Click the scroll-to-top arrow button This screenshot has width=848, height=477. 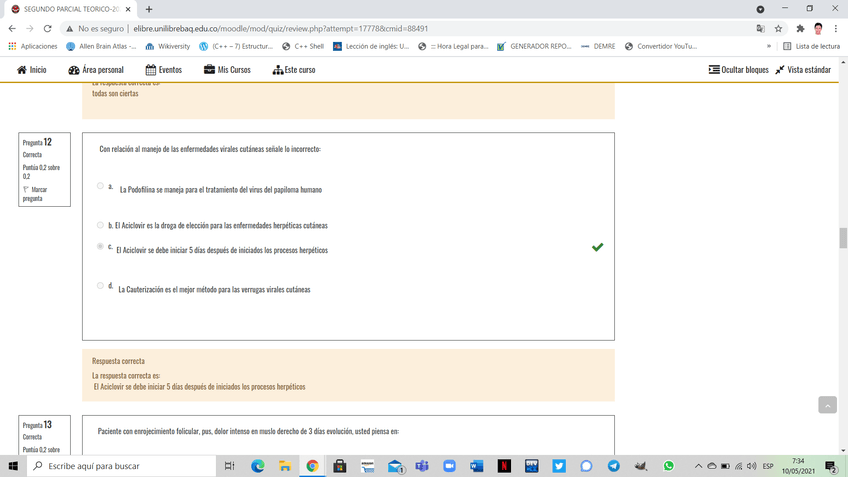pyautogui.click(x=827, y=405)
